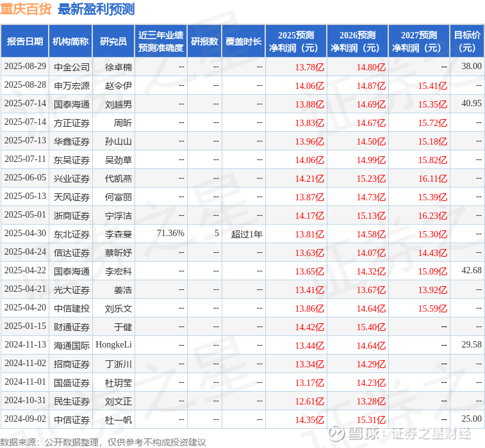Click the 中信证券 institution cell
Viewport: 485px width, 448px height.
point(72,420)
